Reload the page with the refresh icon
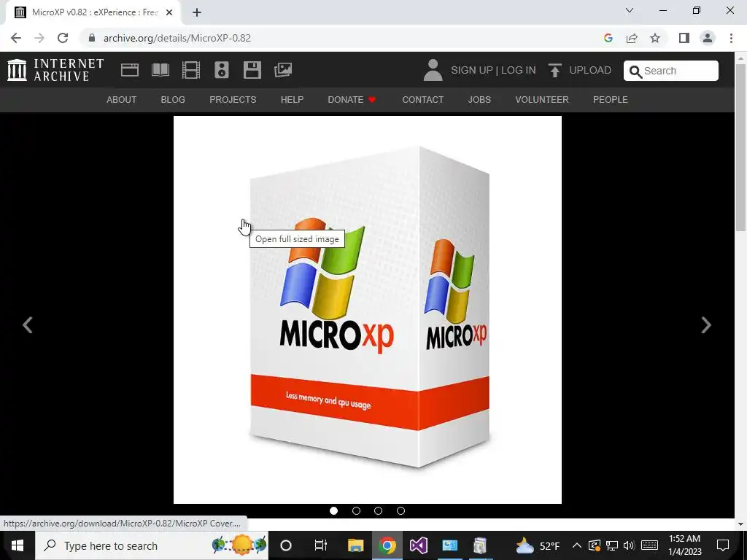The image size is (747, 560). click(63, 38)
